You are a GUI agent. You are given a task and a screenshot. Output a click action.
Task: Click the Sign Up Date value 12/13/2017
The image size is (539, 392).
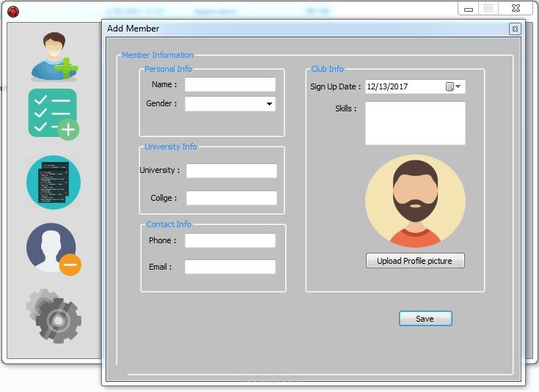(387, 86)
